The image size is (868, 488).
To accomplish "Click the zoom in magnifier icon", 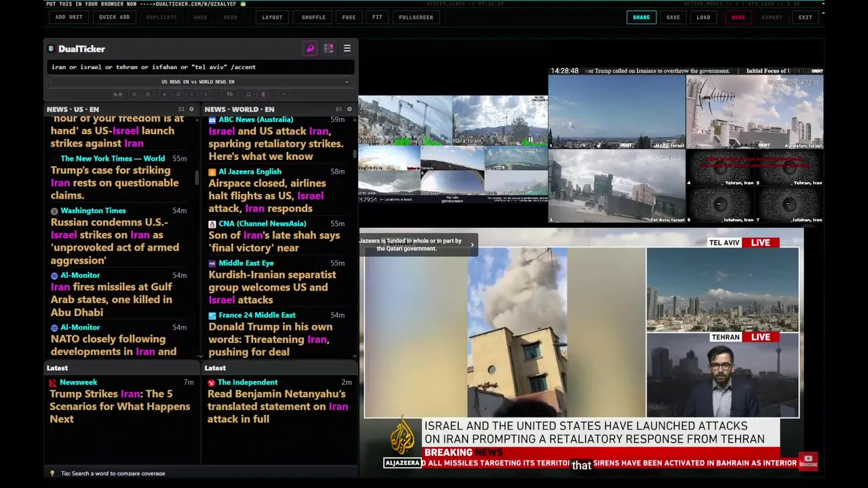I will (149, 94).
